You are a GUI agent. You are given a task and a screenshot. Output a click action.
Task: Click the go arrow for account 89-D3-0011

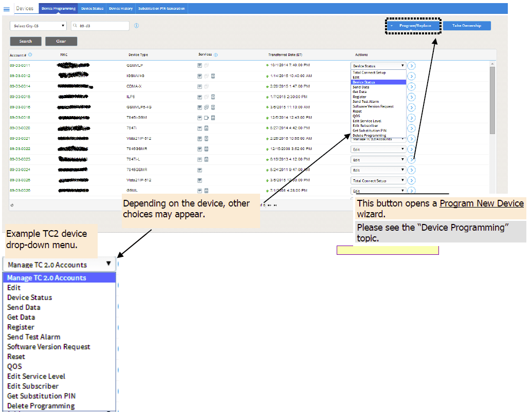click(411, 66)
